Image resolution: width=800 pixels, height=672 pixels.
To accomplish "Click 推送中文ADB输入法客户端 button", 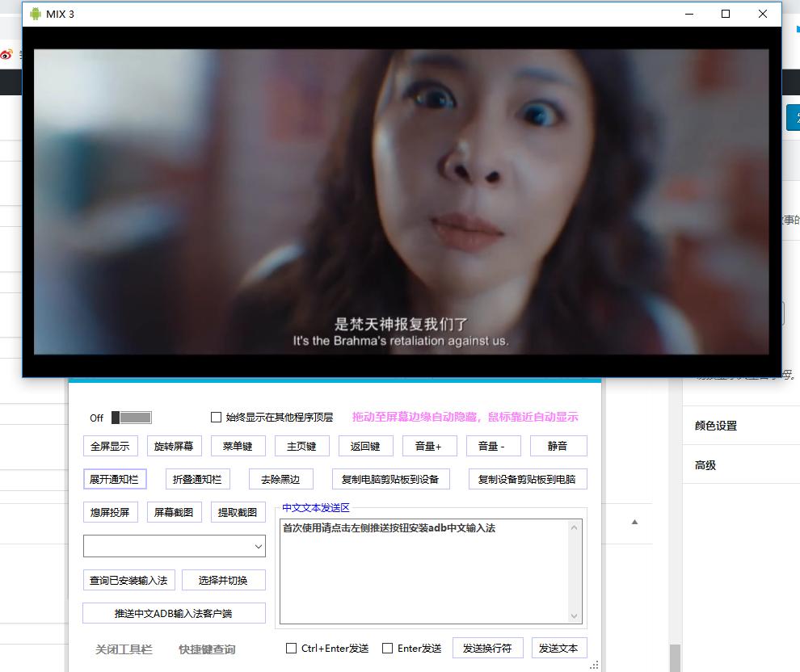I will (x=174, y=613).
